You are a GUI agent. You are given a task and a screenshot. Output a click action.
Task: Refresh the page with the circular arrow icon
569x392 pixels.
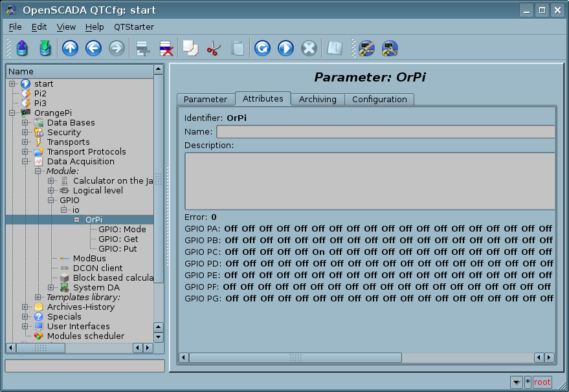pyautogui.click(x=262, y=49)
